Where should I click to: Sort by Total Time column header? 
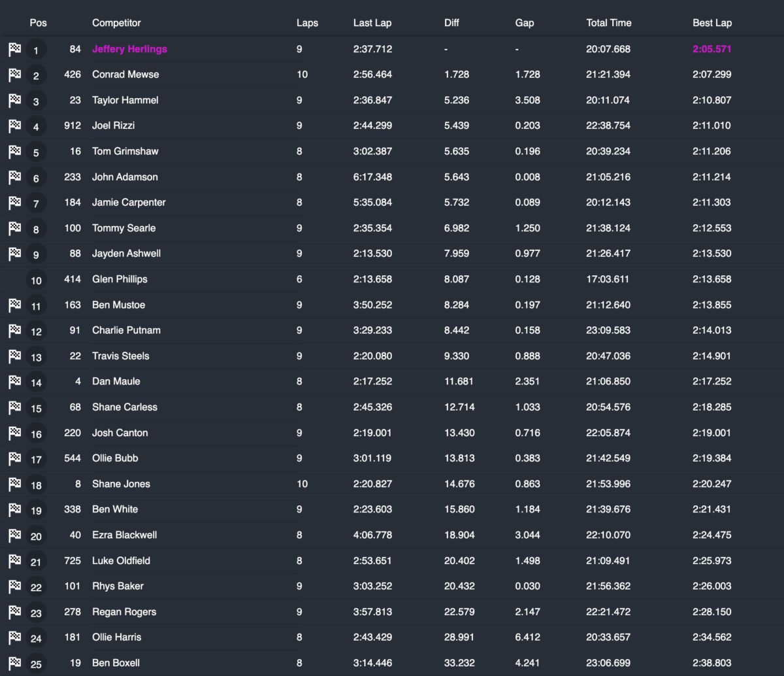[609, 23]
